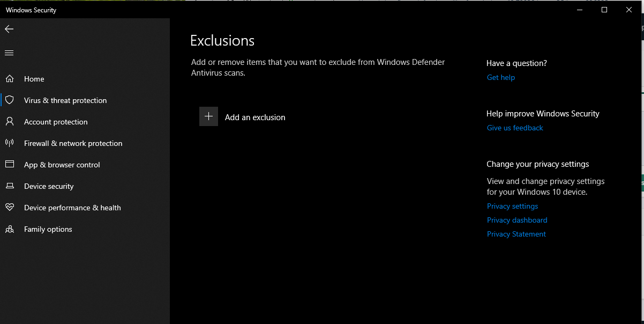Open Privacy settings link
Viewport: 644px width, 324px height.
(512, 206)
